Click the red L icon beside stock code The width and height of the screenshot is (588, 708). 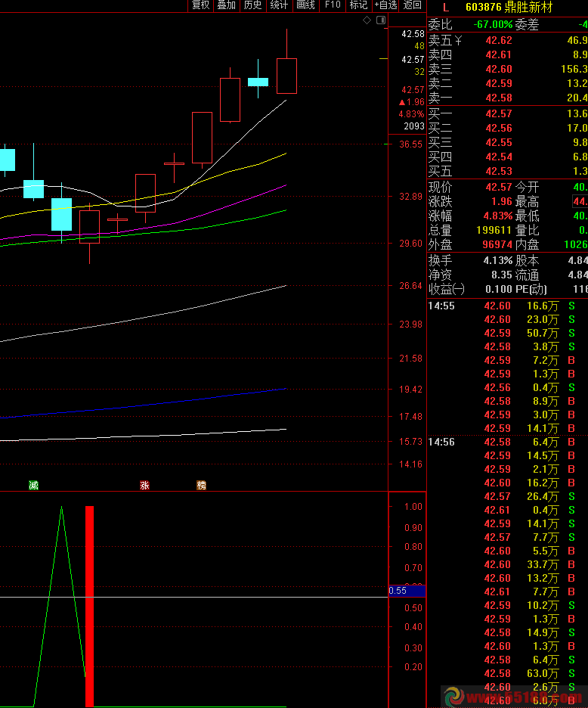pyautogui.click(x=446, y=8)
